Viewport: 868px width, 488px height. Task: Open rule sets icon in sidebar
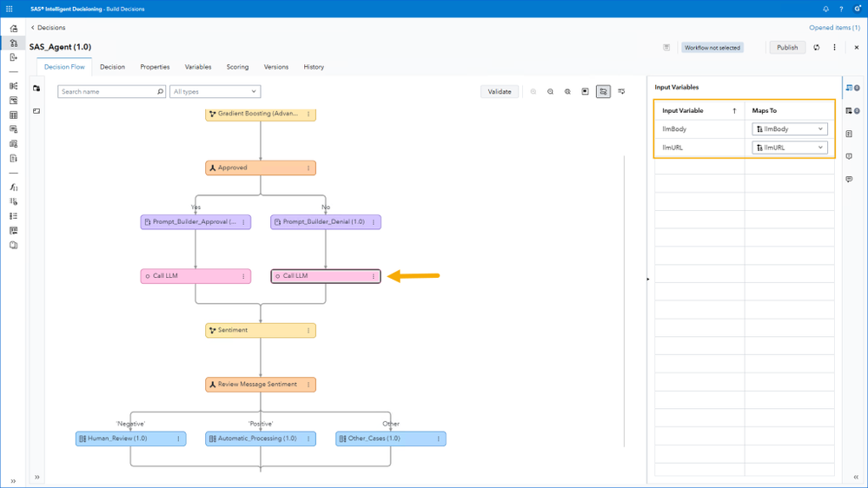13,86
